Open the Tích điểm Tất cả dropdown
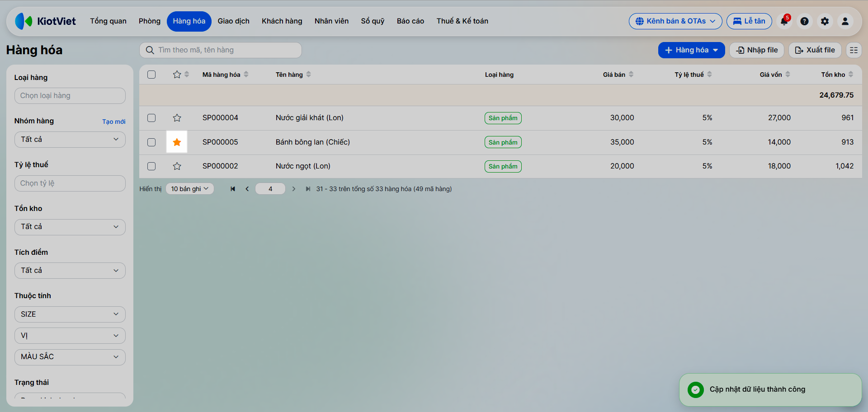The height and width of the screenshot is (412, 868). click(x=70, y=271)
